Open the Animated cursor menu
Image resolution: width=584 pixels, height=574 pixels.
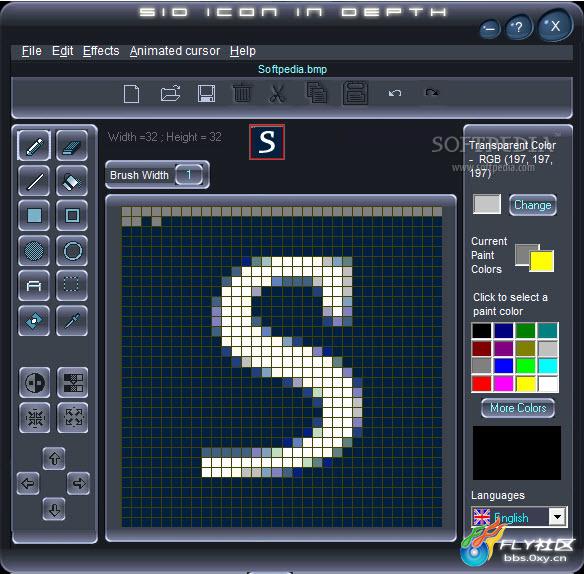point(175,51)
